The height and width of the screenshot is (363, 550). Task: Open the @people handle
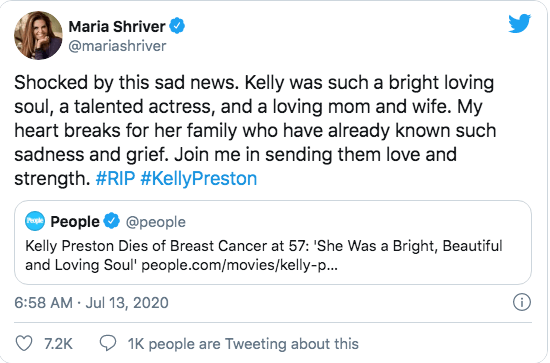[x=156, y=222]
